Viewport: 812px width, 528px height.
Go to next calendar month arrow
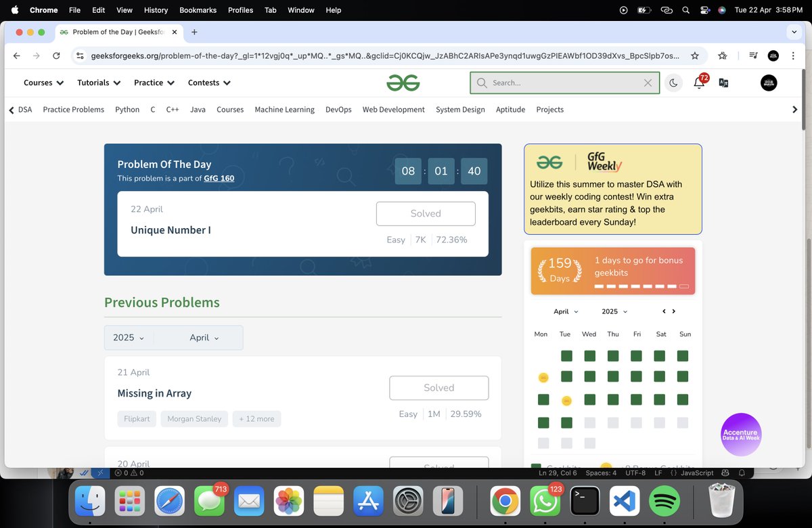pos(673,311)
